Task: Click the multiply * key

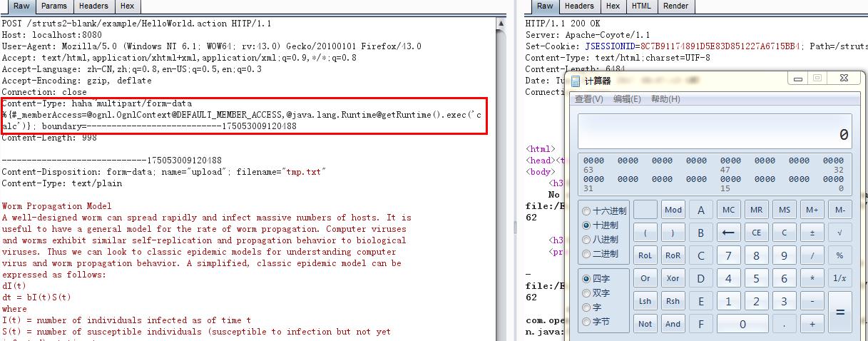Action: point(812,278)
